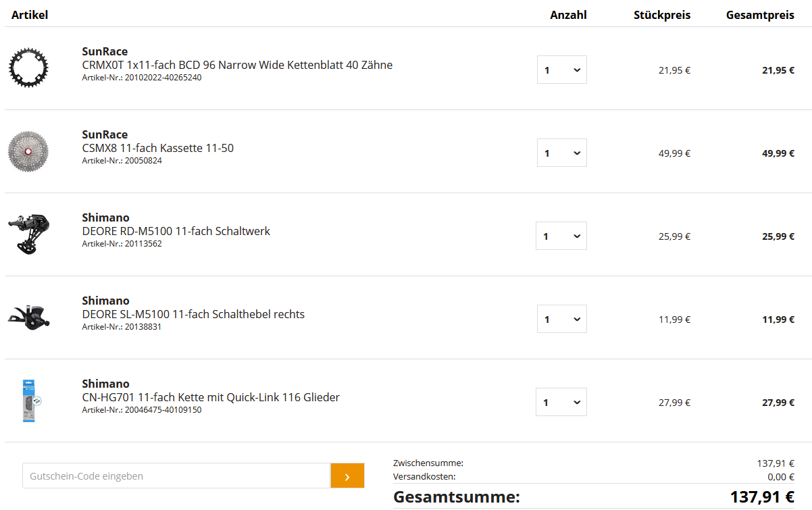
Task: Open quantity dropdown for SunRace Kettenblatt
Action: click(x=561, y=70)
